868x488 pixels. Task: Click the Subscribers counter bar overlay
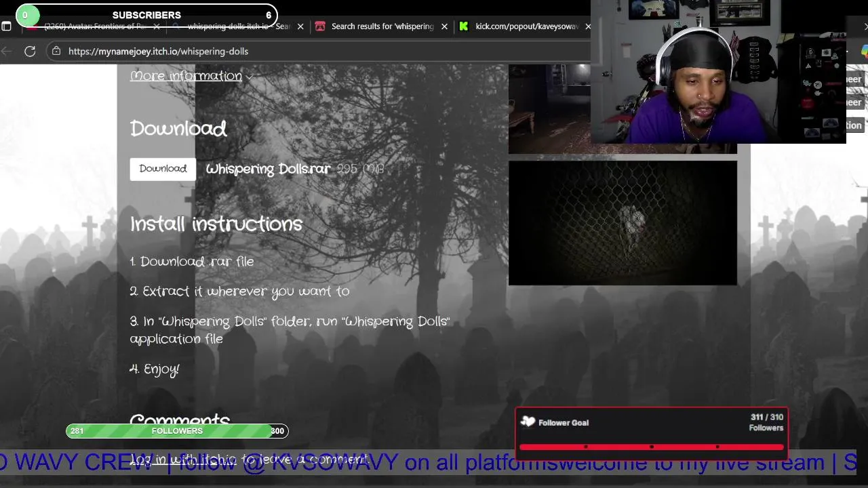click(x=146, y=15)
